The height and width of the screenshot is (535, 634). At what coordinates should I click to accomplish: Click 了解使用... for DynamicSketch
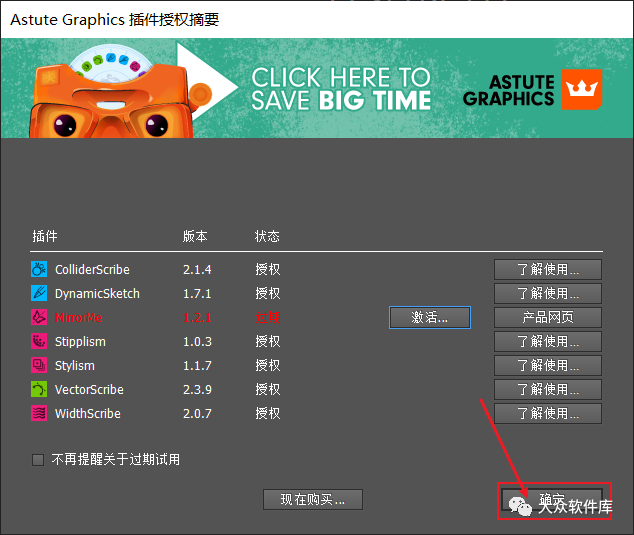548,294
